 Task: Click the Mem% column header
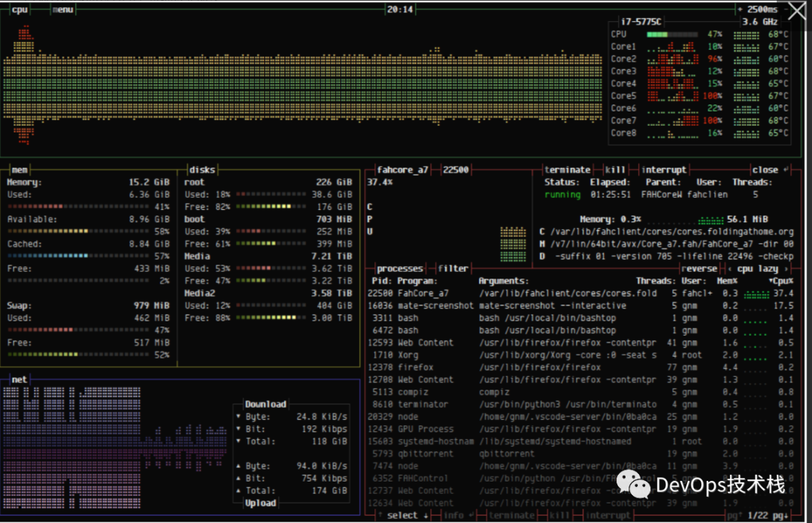click(727, 281)
